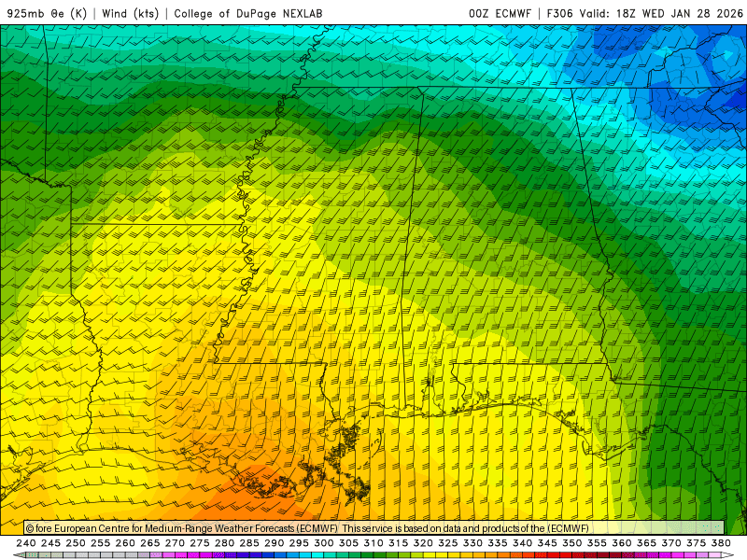Click the '00Z ECMWF' model run label
Screen dimensions: 747x560
500,13
